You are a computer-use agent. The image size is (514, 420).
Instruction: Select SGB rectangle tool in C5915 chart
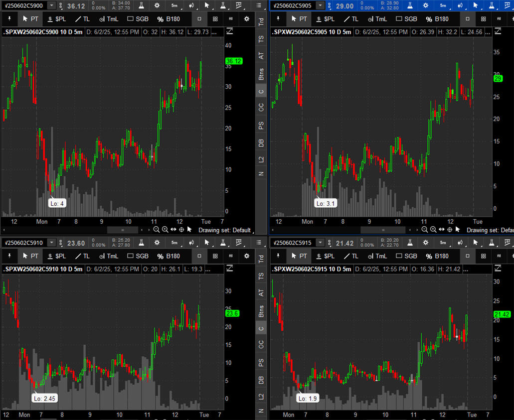click(x=406, y=256)
